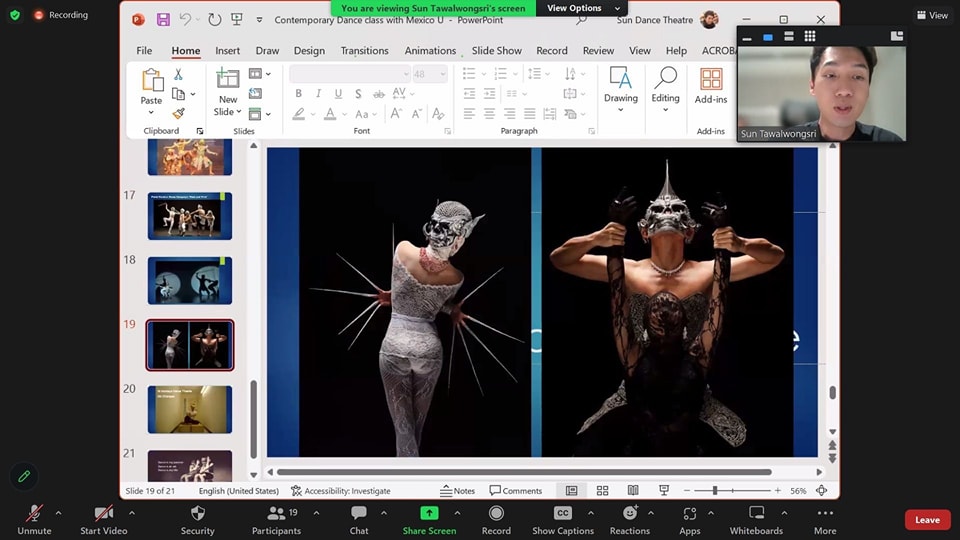Image resolution: width=960 pixels, height=540 pixels.
Task: Switch to Reading View in status bar
Action: coord(633,491)
